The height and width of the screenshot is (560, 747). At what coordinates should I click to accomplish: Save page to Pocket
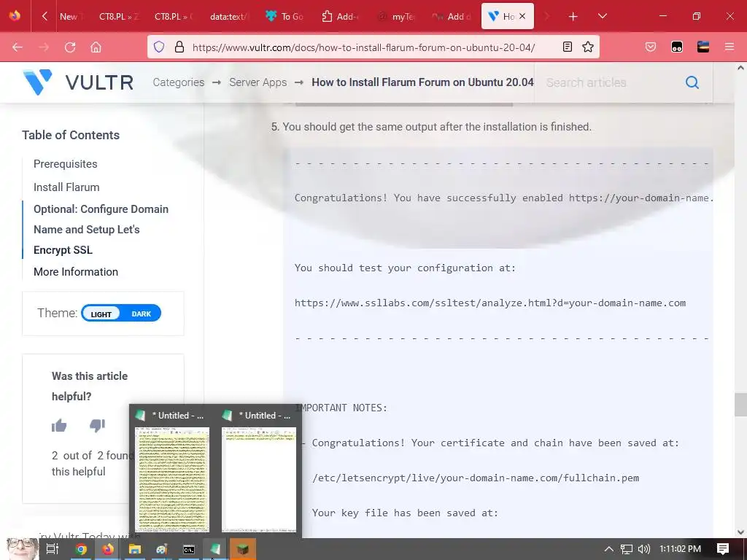tap(650, 47)
